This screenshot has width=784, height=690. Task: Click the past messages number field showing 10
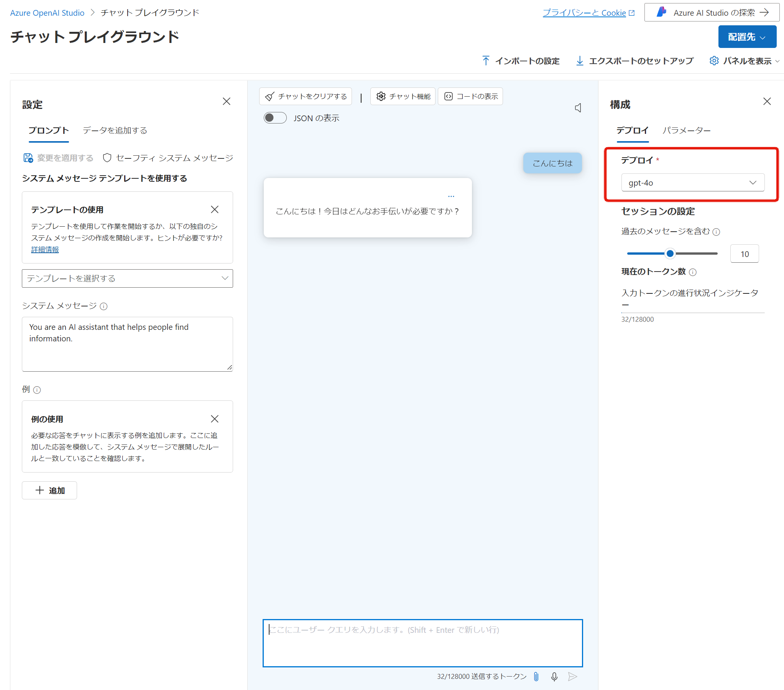tap(745, 254)
